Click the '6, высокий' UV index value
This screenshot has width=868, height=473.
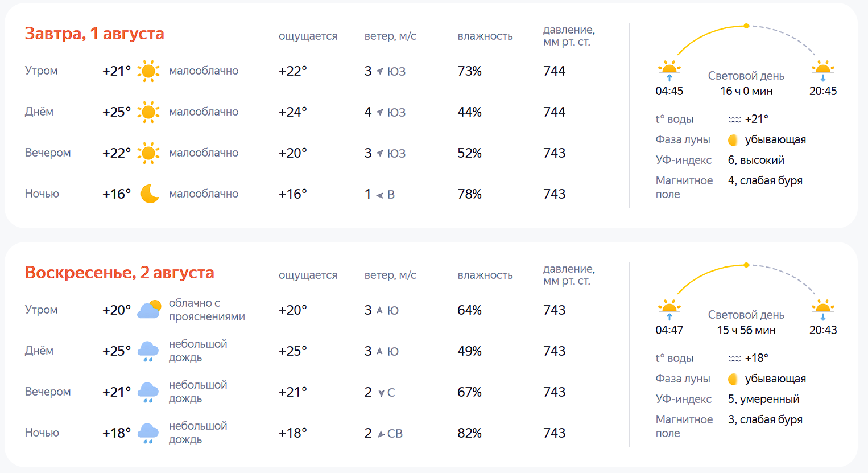coord(756,160)
